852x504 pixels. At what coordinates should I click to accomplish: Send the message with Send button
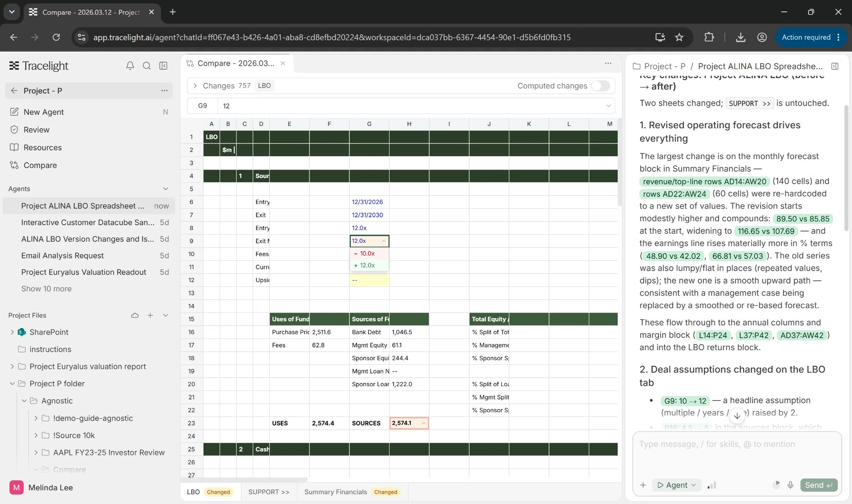pos(818,485)
